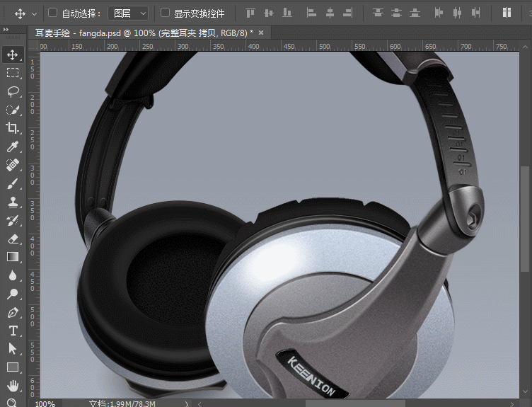Distribute horizontal centers of layers
This screenshot has height=407, width=532.
pos(457,13)
